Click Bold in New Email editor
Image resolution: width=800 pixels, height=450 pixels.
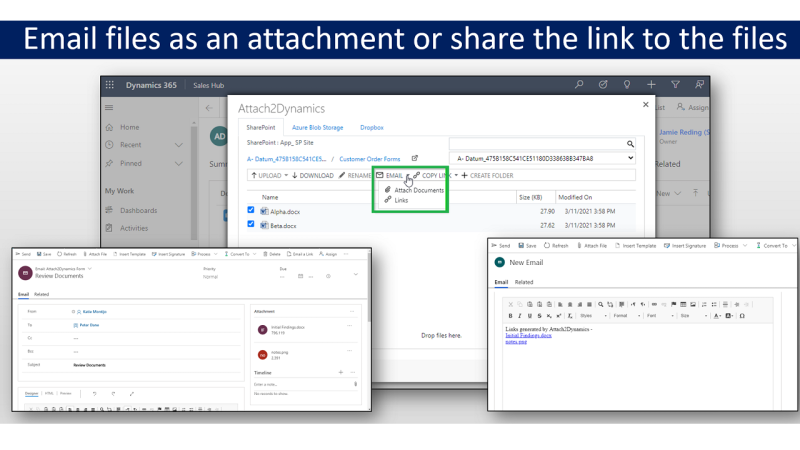(509, 315)
